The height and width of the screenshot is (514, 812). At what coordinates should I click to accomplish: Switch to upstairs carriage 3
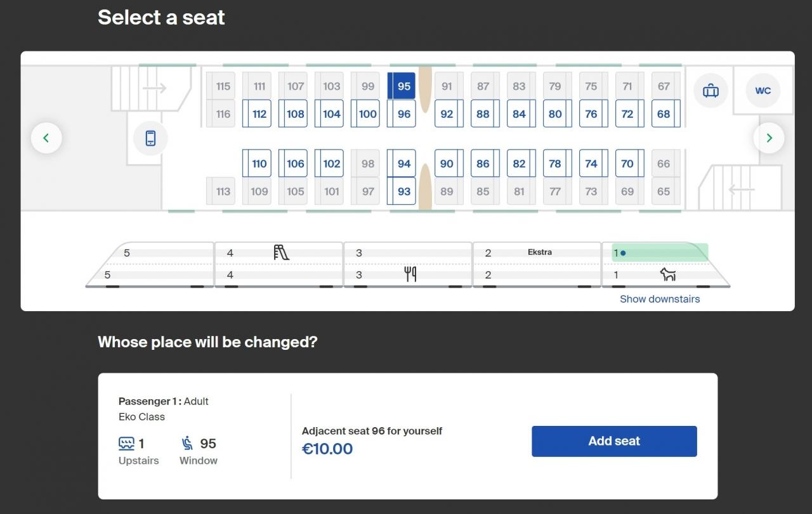tap(407, 252)
